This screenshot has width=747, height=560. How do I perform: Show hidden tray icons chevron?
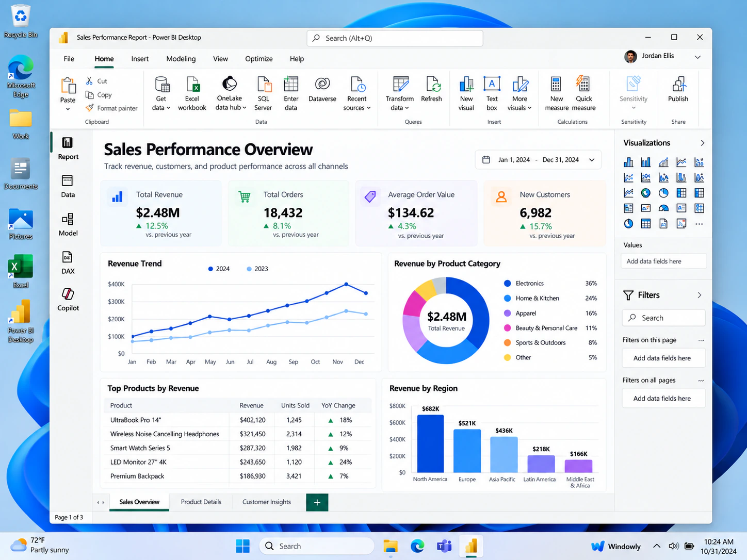coord(657,546)
